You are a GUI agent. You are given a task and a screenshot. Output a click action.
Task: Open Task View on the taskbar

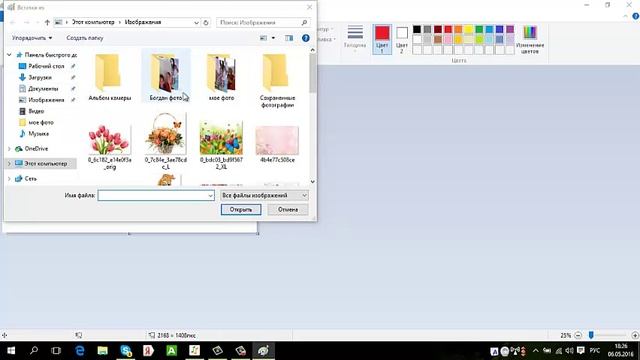click(56, 351)
